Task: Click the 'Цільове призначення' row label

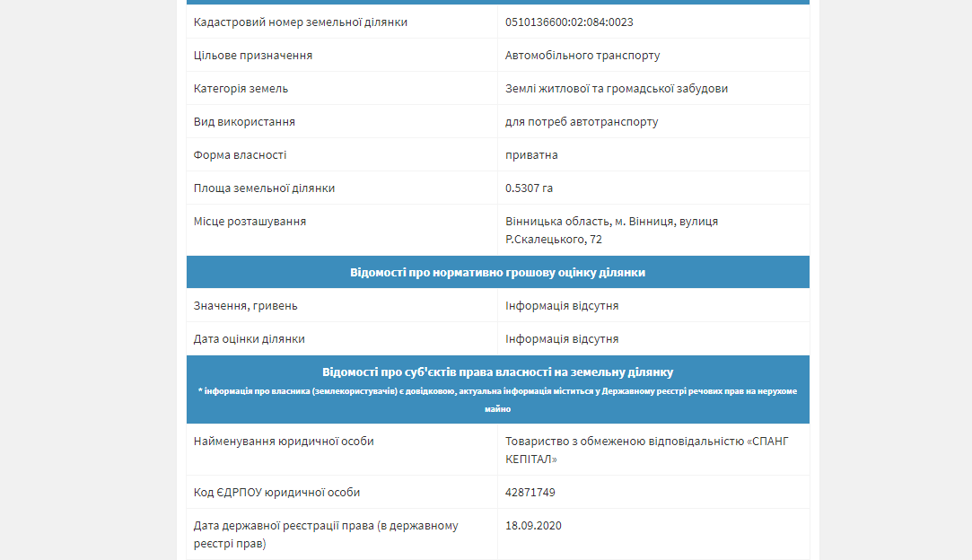Action: pos(253,56)
